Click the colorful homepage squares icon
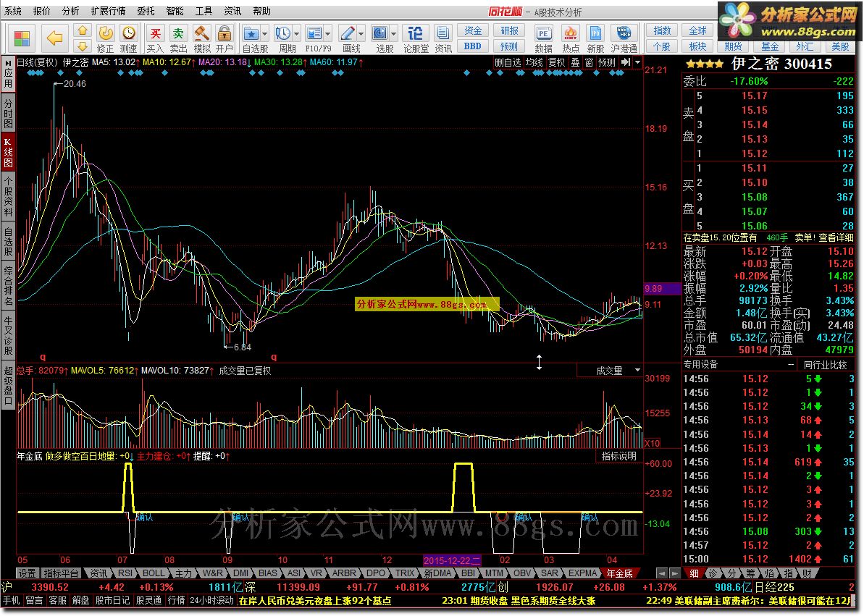 point(22,38)
